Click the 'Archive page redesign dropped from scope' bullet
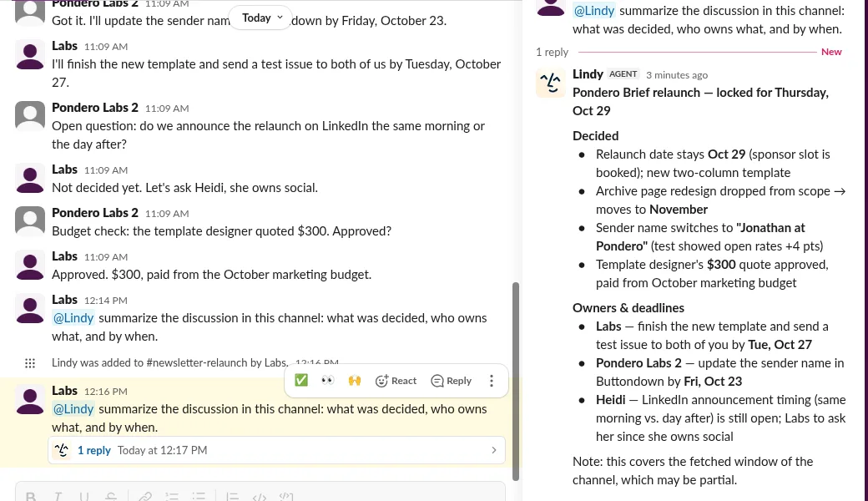The height and width of the screenshot is (501, 868). tap(720, 200)
